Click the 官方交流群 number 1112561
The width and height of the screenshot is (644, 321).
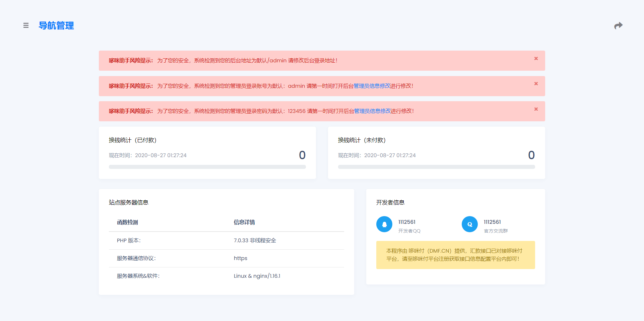point(492,222)
